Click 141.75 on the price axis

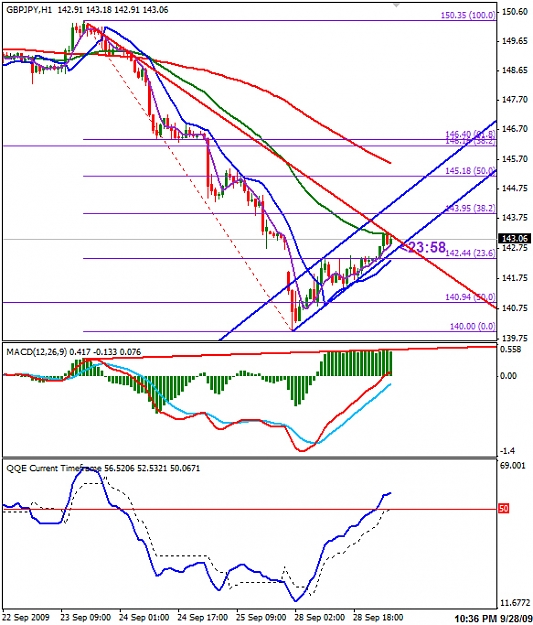(515, 278)
